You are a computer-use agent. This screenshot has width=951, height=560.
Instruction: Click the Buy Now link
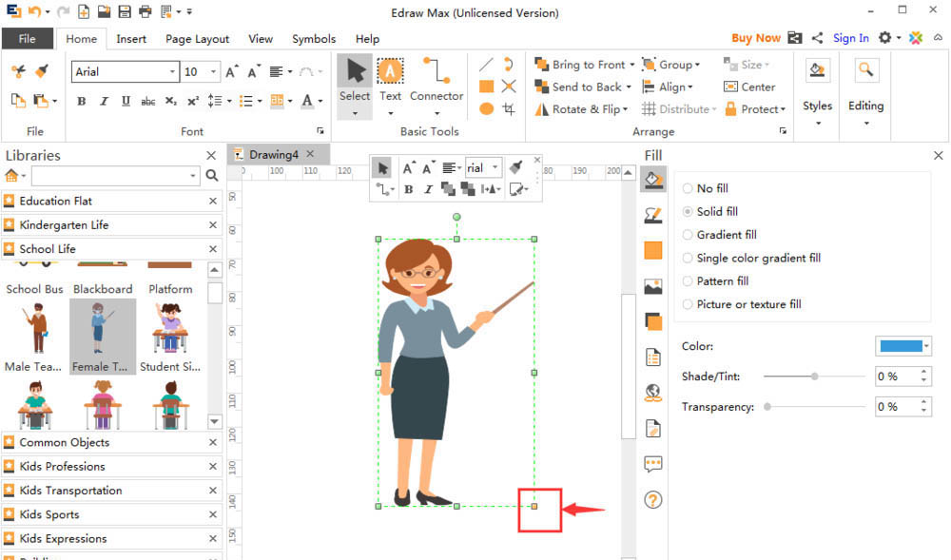click(x=755, y=38)
